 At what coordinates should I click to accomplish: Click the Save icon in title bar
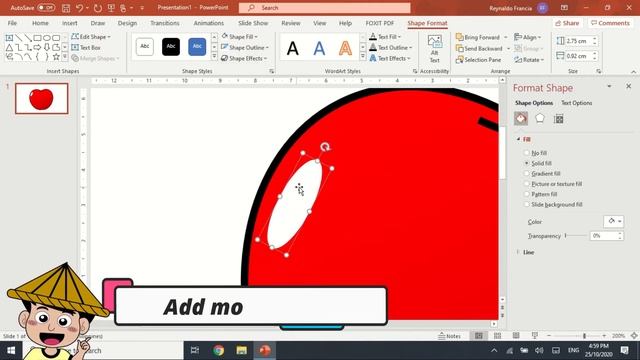coord(66,8)
